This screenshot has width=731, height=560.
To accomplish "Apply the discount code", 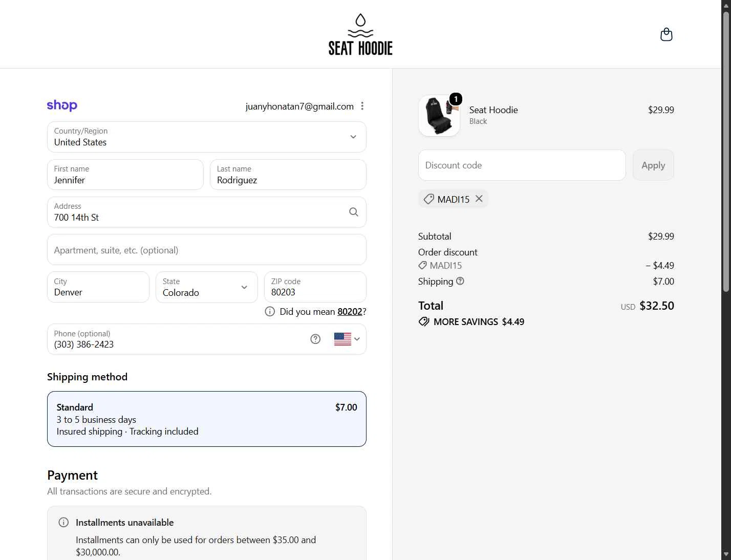I will 653,165.
